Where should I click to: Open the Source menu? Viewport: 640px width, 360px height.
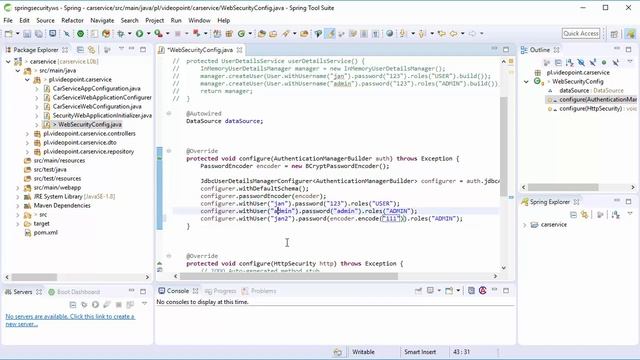point(45,20)
